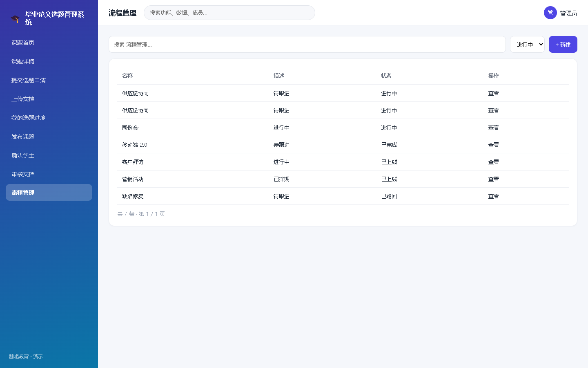This screenshot has width=588, height=368.
Task: Open 查看 for the 营销活动 row
Action: pyautogui.click(x=493, y=179)
